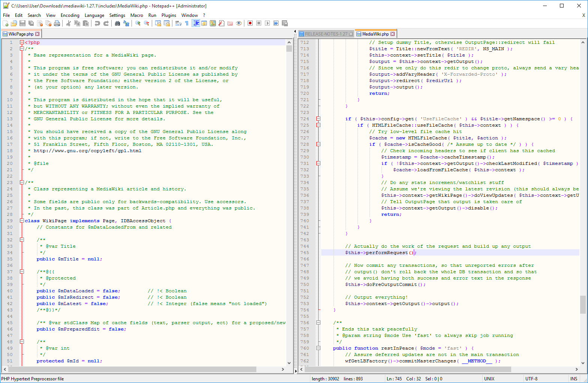The image size is (588, 383).
Task: Click the right pane's vertical scrollbar thumb
Action: (583, 304)
